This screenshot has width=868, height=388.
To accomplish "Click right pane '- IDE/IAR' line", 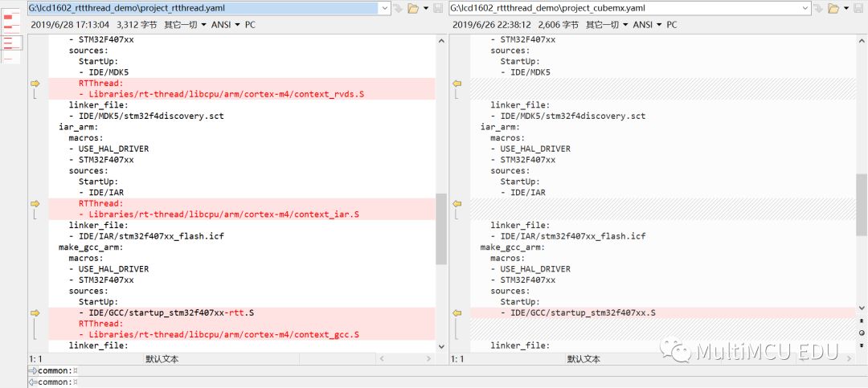I will pyautogui.click(x=523, y=193).
